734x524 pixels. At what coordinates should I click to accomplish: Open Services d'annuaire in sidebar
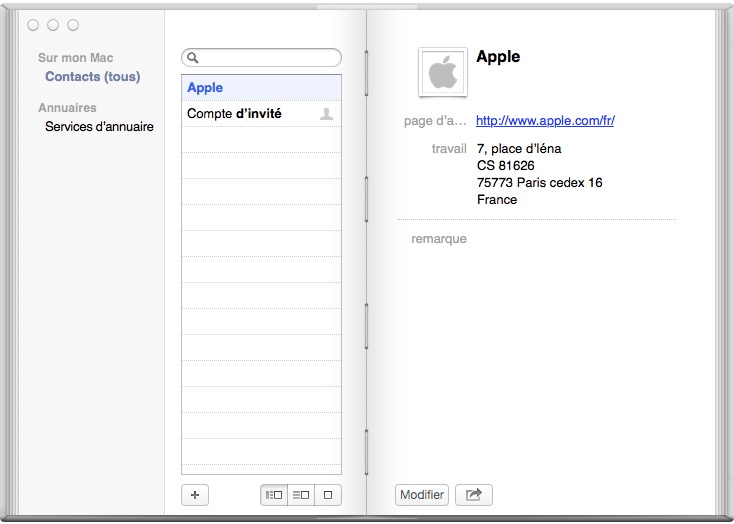pyautogui.click(x=99, y=126)
